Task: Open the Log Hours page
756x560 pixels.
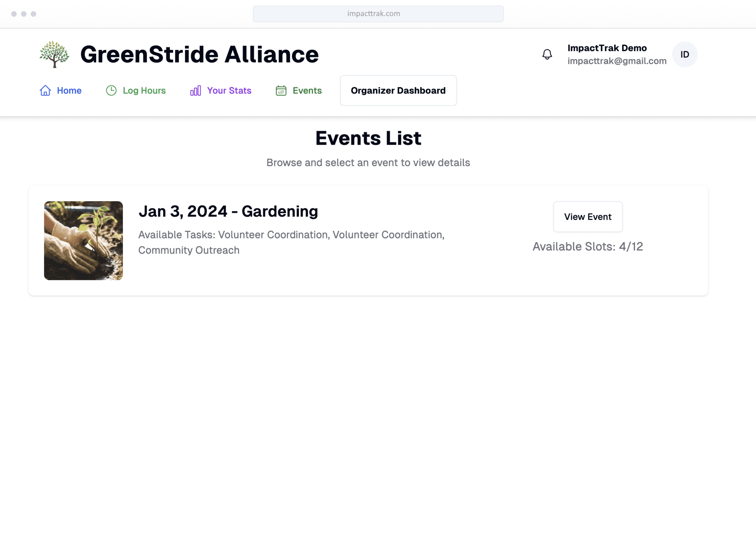Action: click(x=144, y=91)
